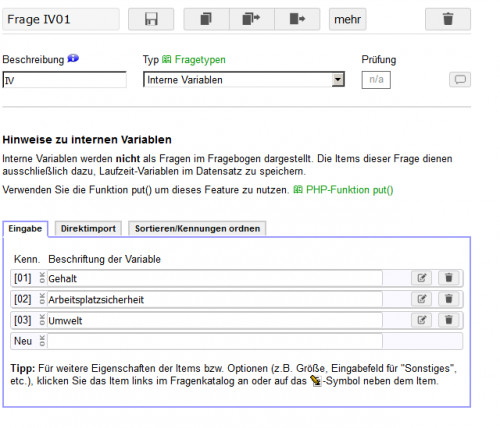This screenshot has height=428, width=500.
Task: Open the Sortieren/Kennungen ordnen tab
Action: (x=197, y=229)
